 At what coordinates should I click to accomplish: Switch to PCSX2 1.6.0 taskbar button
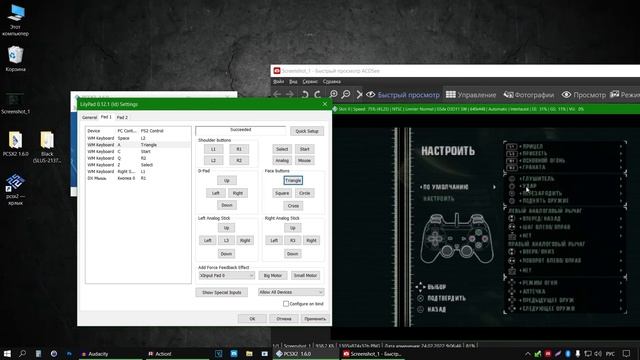pos(305,353)
